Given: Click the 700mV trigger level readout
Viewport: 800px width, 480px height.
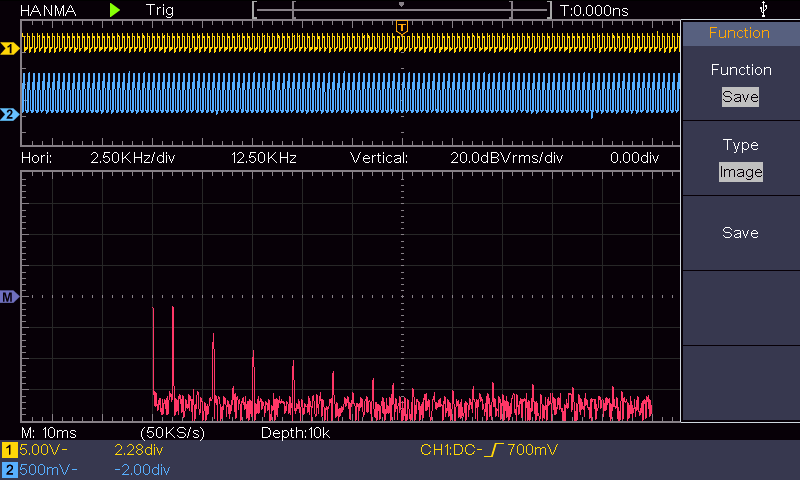Looking at the screenshot, I should 532,451.
